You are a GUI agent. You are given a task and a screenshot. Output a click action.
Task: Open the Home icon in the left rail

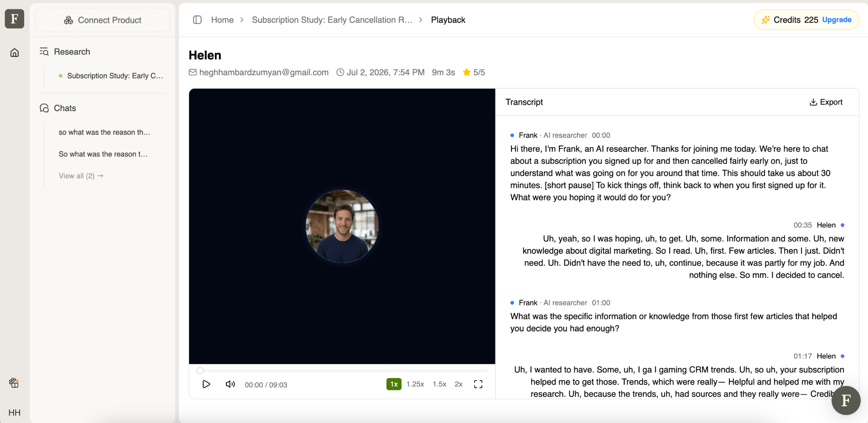(x=14, y=53)
